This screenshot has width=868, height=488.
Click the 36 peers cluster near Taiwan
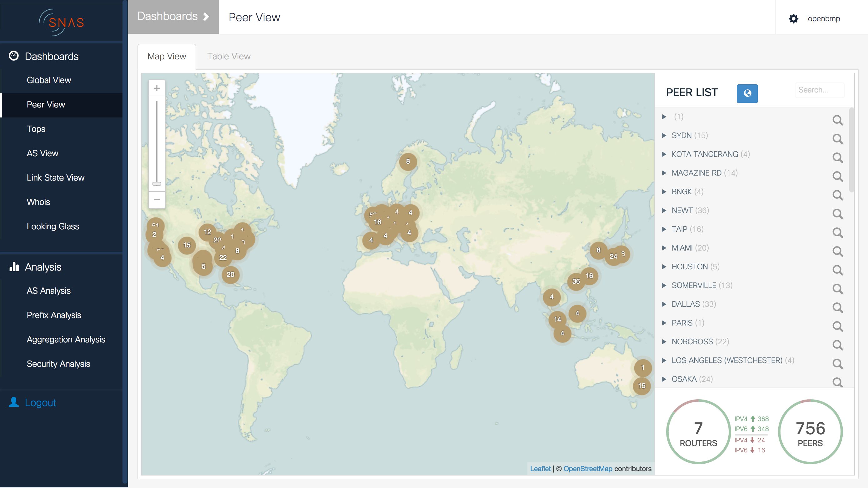576,281
